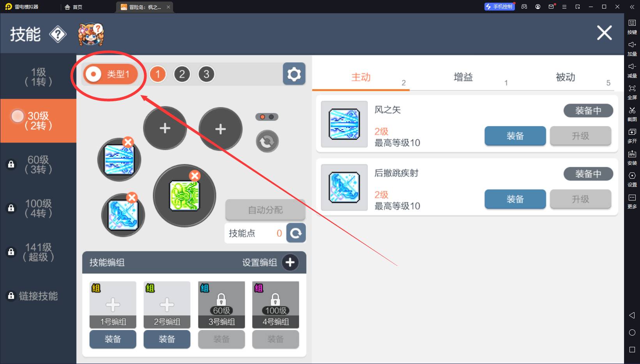Select the 1级 (1转) skill tier
This screenshot has height=364, width=640.
click(x=38, y=77)
